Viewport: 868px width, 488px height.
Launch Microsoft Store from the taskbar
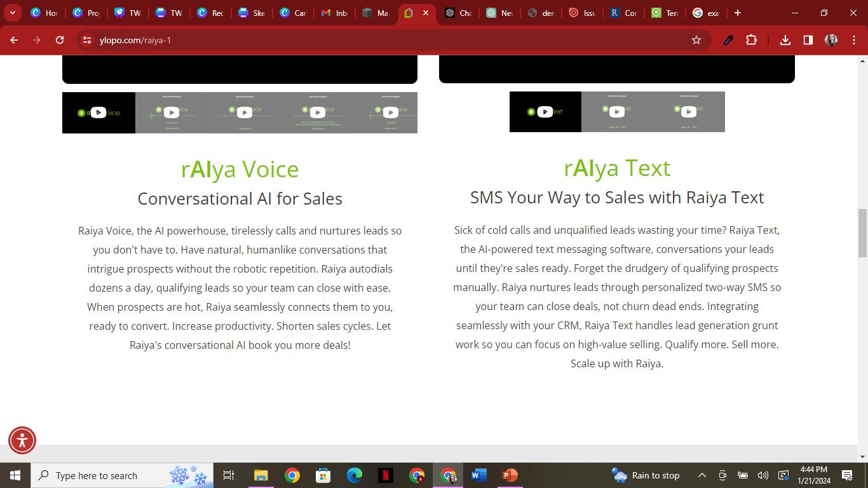(323, 475)
